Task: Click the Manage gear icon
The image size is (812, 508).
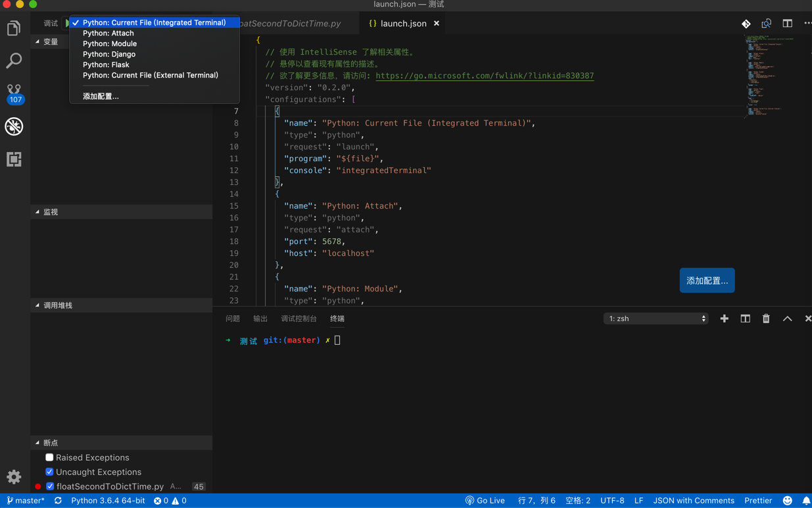Action: pyautogui.click(x=14, y=476)
